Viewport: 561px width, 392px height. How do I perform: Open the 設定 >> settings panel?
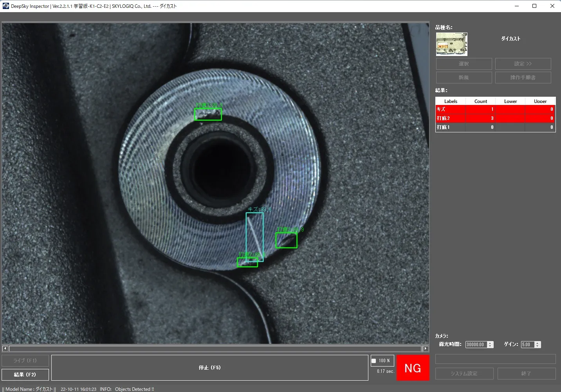point(523,64)
